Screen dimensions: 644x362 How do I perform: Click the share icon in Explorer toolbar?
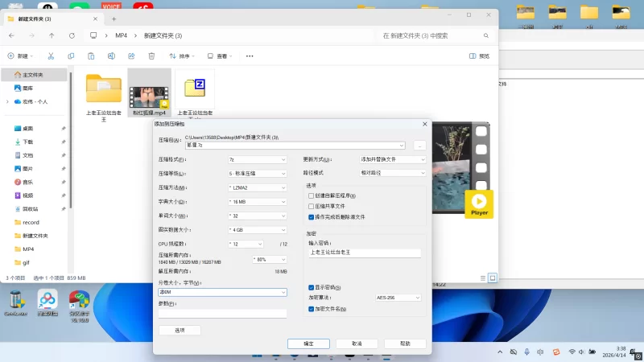(x=130, y=56)
